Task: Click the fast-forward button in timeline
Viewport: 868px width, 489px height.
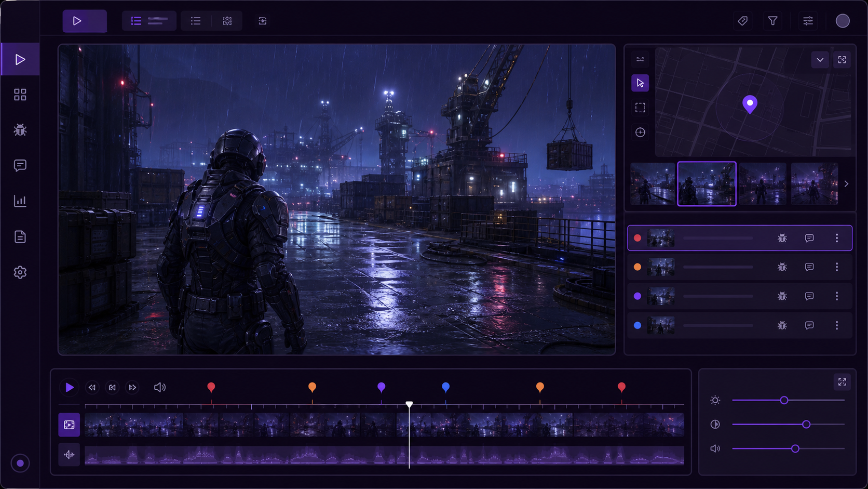Action: point(132,387)
